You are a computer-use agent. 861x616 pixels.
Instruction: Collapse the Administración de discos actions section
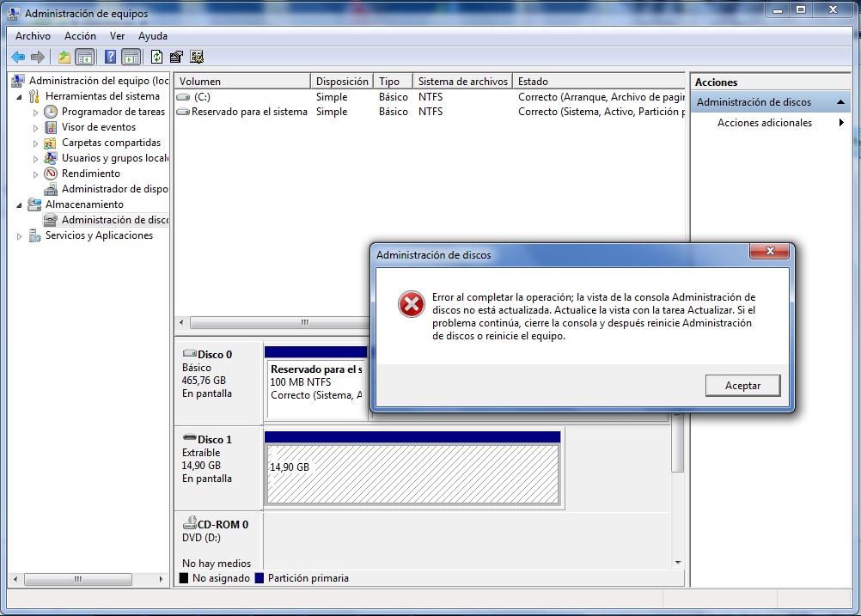840,102
